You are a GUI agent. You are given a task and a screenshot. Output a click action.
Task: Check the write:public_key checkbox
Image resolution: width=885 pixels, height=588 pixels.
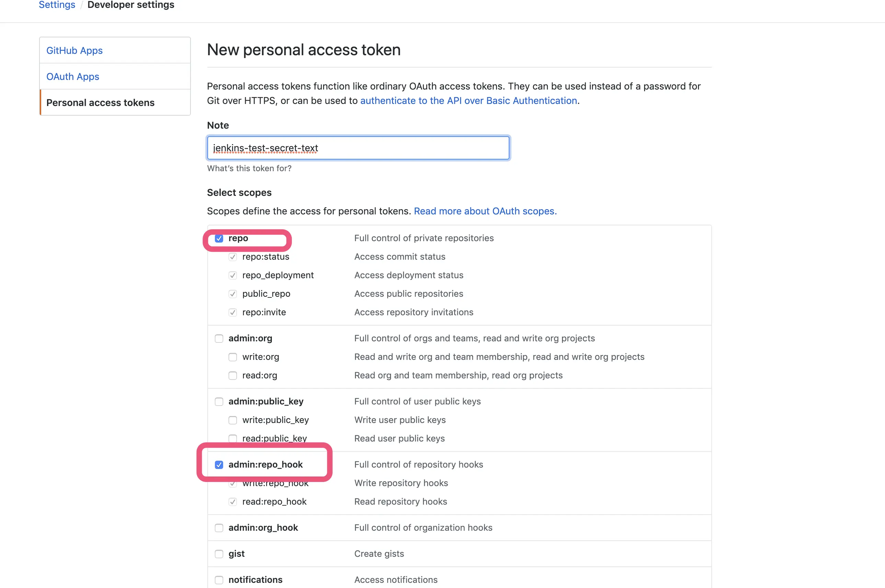point(233,420)
